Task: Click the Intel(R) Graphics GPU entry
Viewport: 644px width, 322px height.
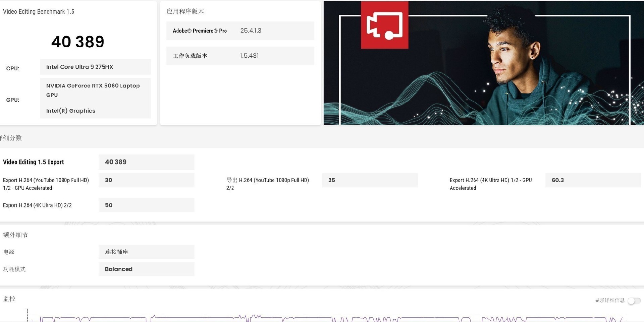Action: (x=95, y=111)
